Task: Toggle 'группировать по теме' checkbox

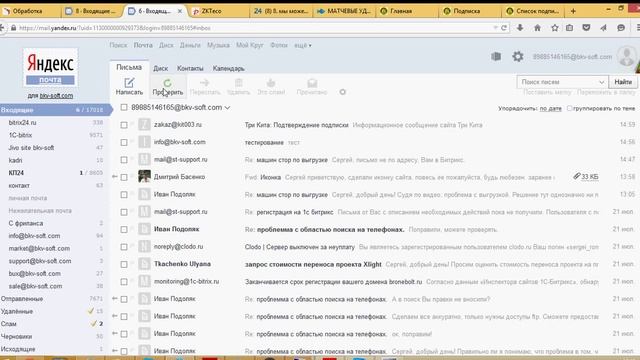Action: (x=569, y=108)
